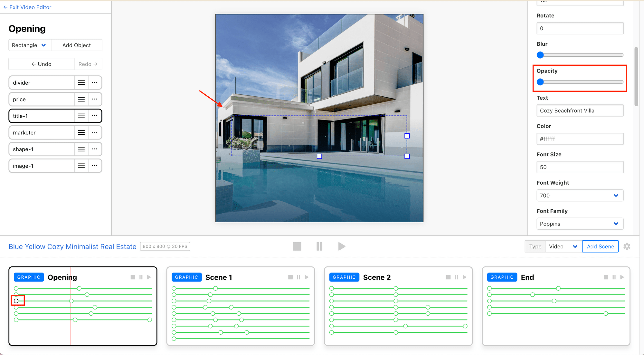Click reorder handle for marketer layer
This screenshot has width=644, height=355.
click(x=81, y=133)
